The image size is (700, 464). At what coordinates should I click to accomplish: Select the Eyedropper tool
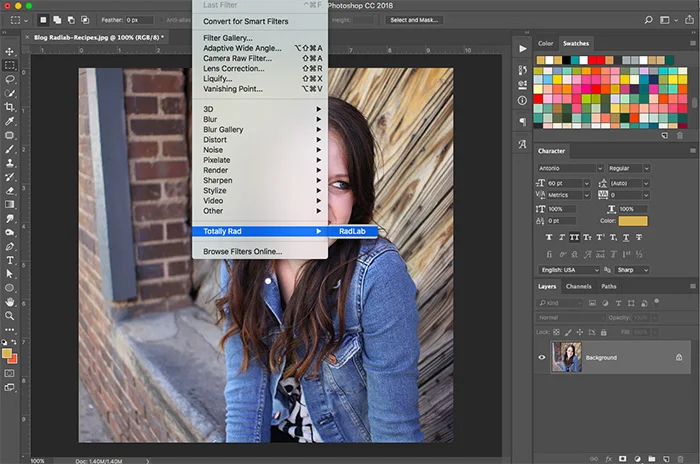point(9,121)
